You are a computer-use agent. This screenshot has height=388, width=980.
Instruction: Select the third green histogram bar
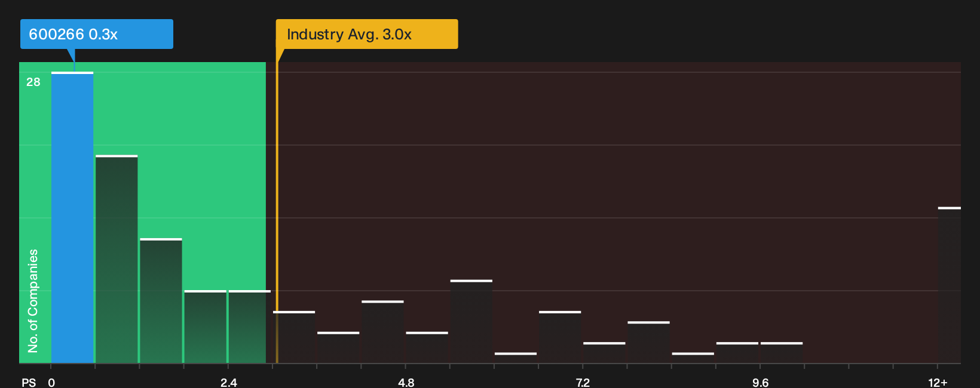point(161,301)
